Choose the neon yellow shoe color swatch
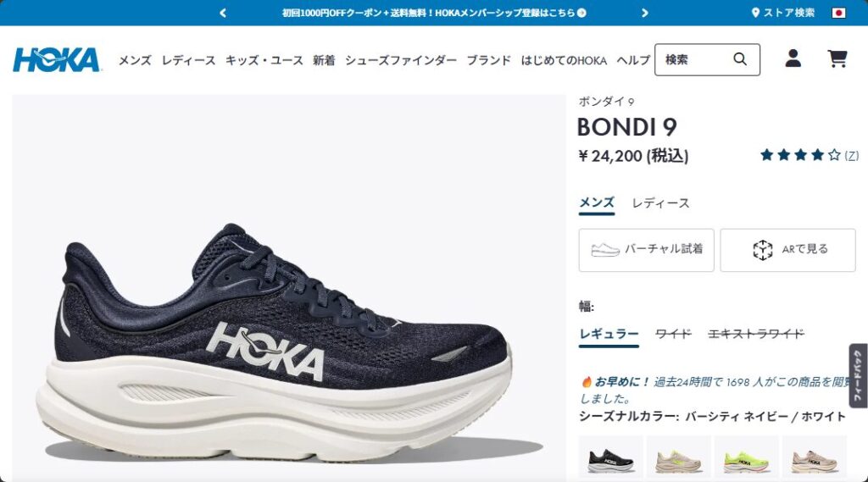 [x=746, y=459]
